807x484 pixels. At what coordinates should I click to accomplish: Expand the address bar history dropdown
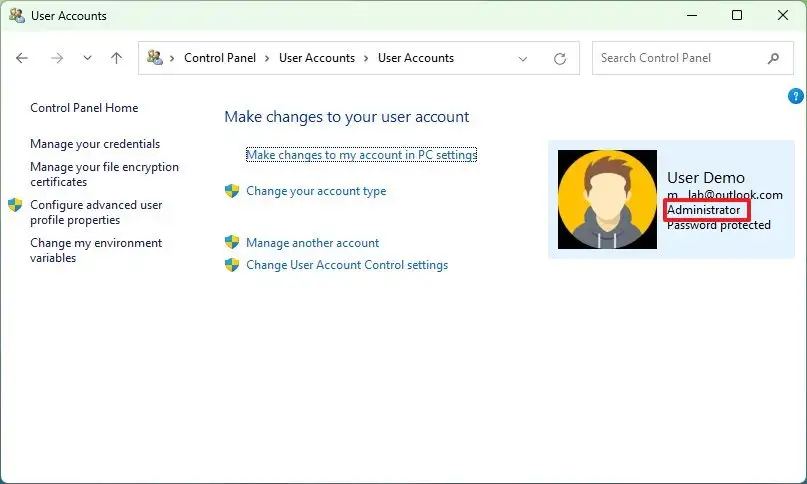[x=523, y=58]
